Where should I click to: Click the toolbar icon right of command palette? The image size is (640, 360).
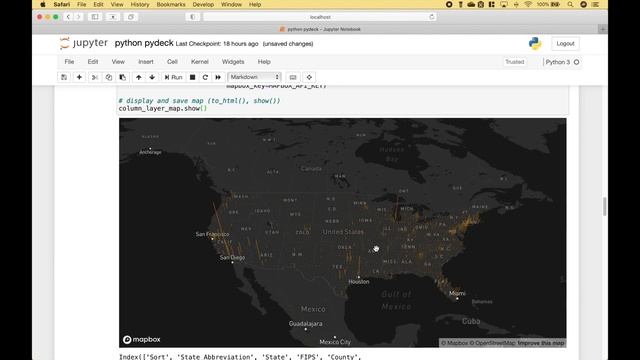click(x=309, y=77)
